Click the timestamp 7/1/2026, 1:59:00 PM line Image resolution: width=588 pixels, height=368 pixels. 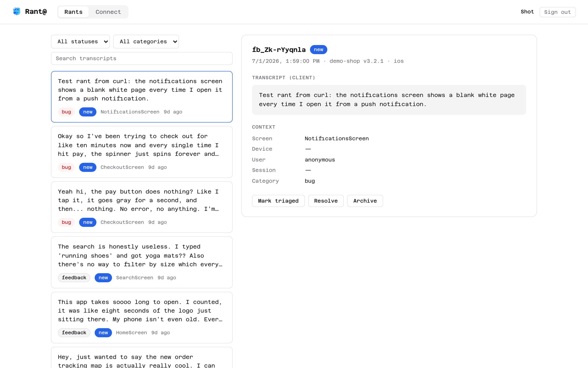tap(328, 61)
